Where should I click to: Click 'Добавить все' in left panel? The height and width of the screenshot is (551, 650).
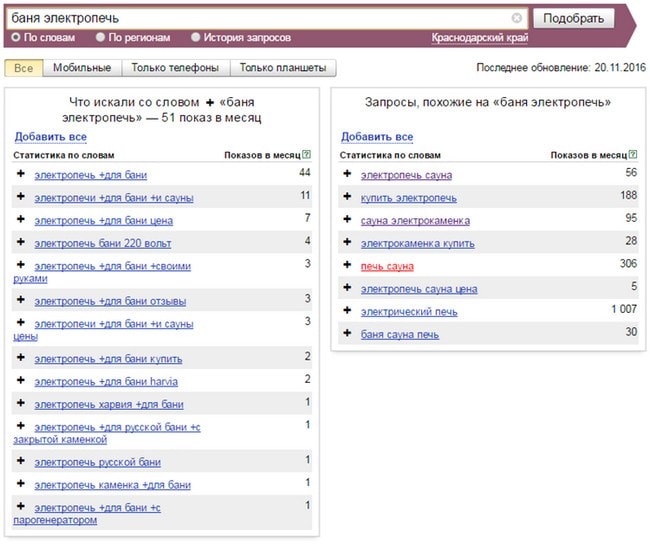coord(51,137)
